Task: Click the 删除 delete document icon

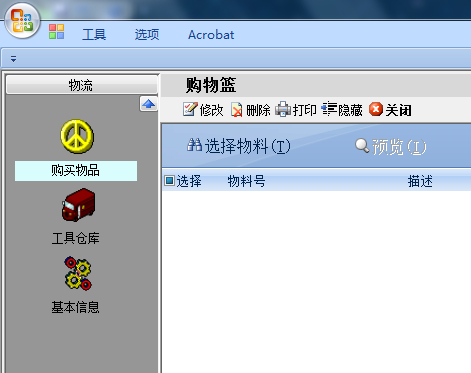Action: click(237, 110)
